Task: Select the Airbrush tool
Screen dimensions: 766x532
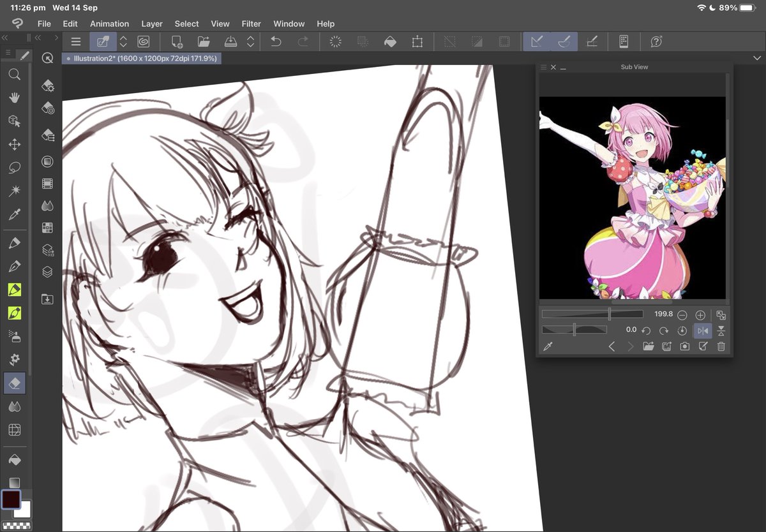Action: (14, 336)
